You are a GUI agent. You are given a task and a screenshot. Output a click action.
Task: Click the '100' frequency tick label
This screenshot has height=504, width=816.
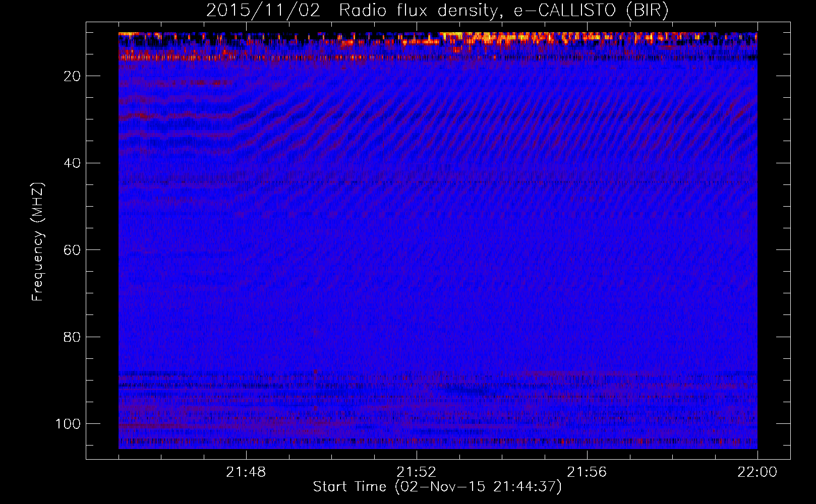coord(68,424)
